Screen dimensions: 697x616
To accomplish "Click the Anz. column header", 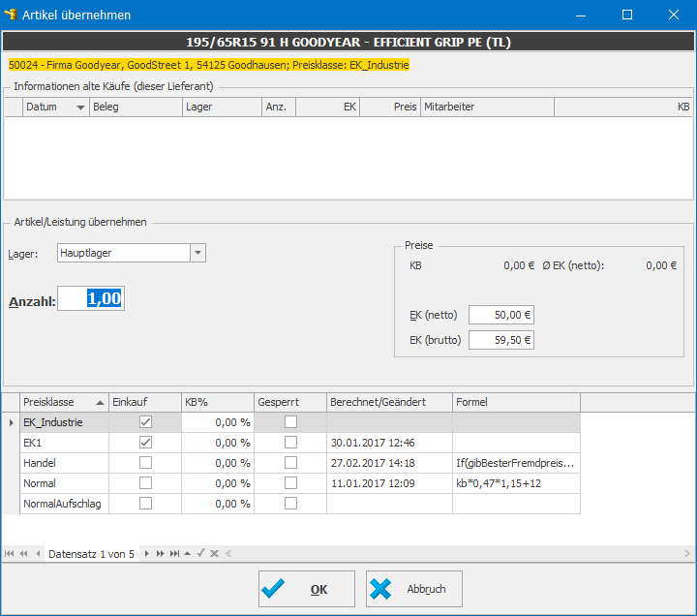I will pyautogui.click(x=279, y=107).
